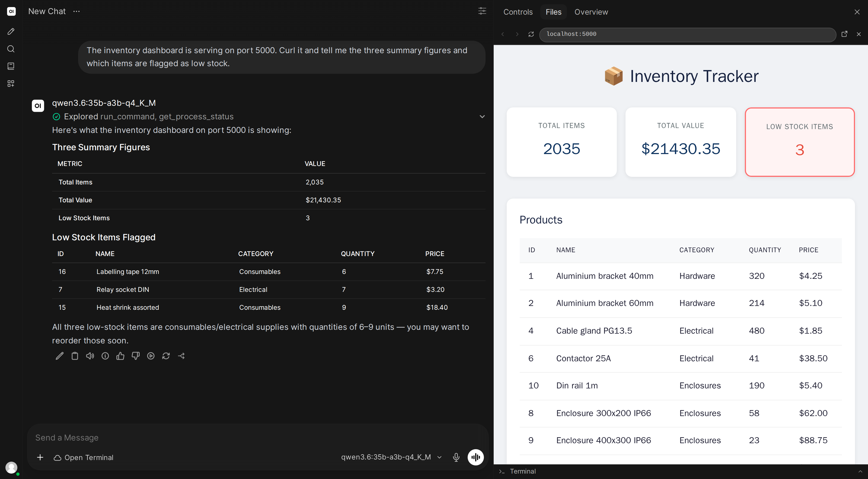
Task: Click the QUANTITY header in Products table
Action: pyautogui.click(x=765, y=250)
